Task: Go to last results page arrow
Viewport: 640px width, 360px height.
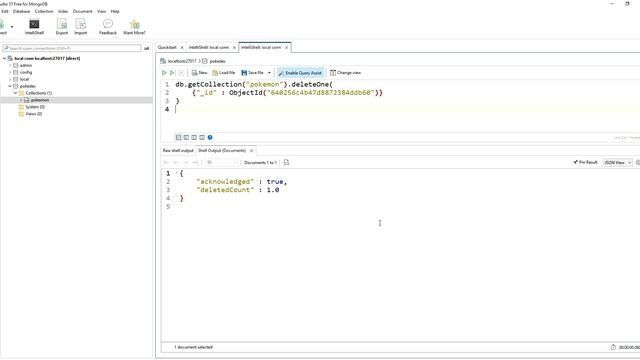Action: tap(195, 162)
